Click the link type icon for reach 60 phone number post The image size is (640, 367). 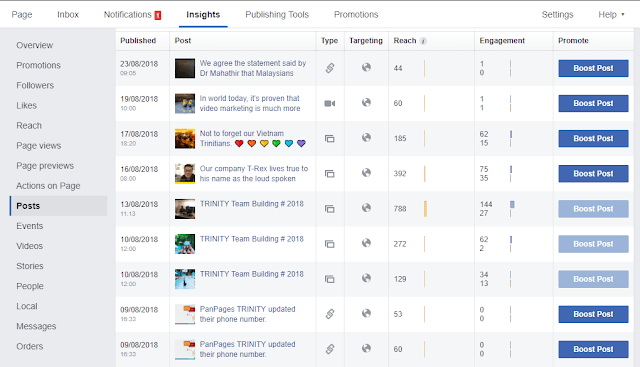pos(330,349)
